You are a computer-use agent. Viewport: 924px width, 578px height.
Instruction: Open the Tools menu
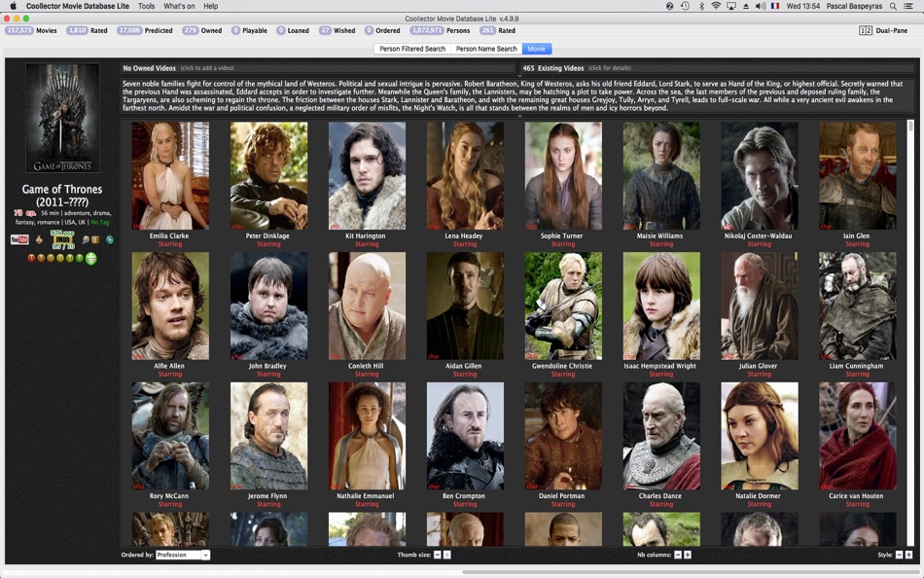pos(146,6)
